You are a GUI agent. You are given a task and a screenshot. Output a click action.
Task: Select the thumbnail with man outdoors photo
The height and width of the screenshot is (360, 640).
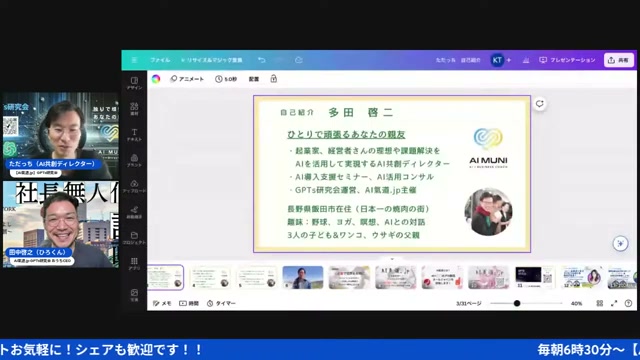[x=302, y=278]
